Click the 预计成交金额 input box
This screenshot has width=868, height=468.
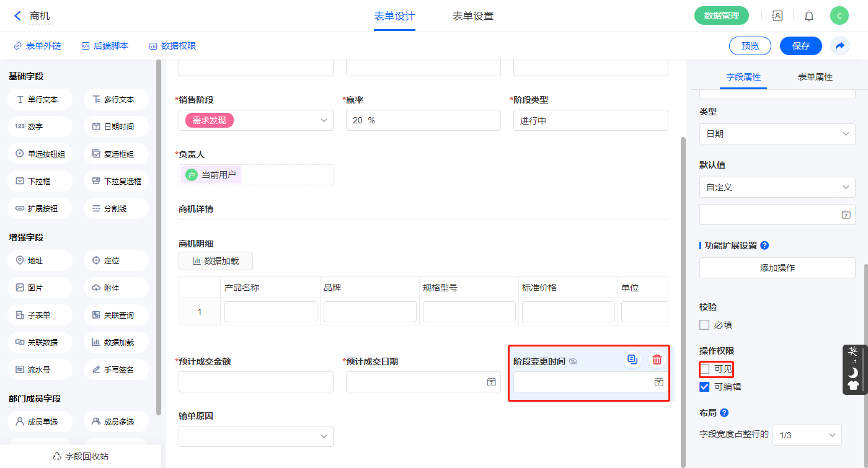point(255,382)
